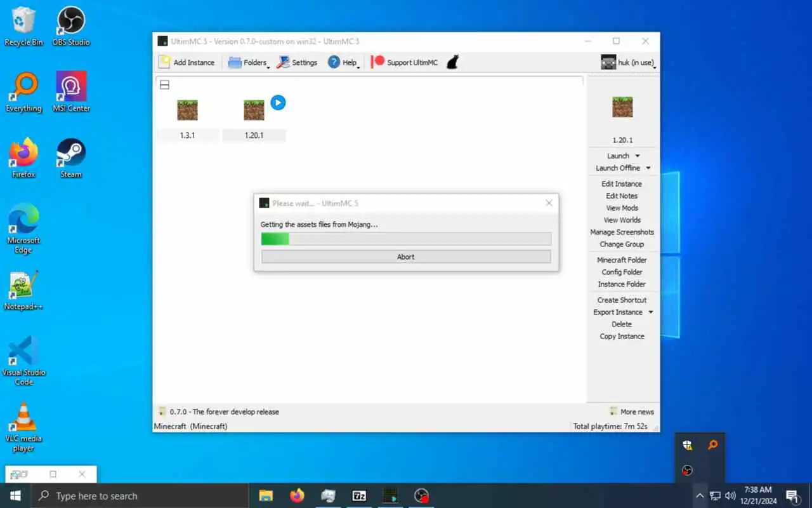Open View Mods
Image resolution: width=812 pixels, height=508 pixels.
click(x=622, y=208)
